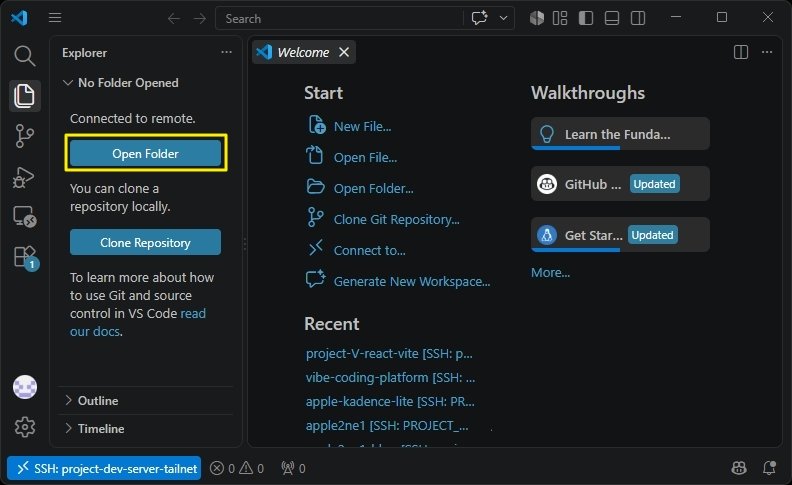Click the Open Folder... start link
This screenshot has width=792, height=485.
pos(373,188)
